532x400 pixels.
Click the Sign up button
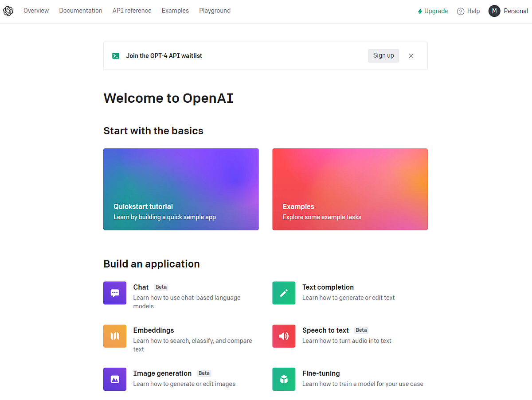click(x=383, y=55)
